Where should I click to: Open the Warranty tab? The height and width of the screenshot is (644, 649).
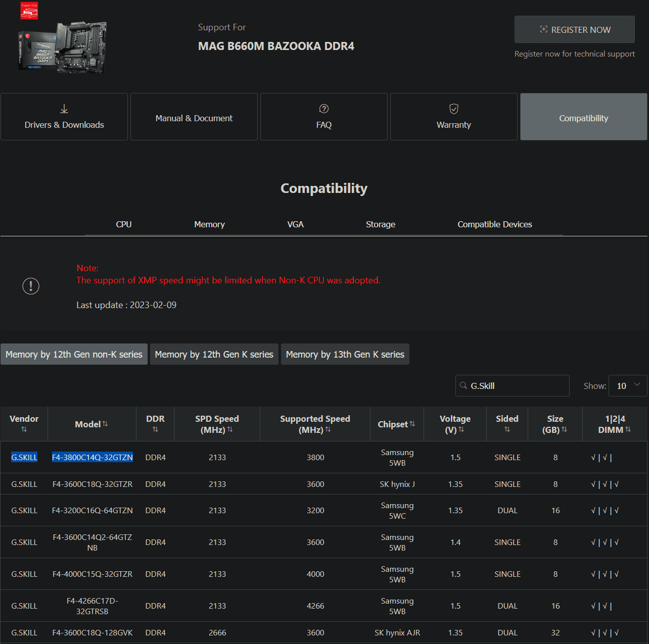pos(454,117)
